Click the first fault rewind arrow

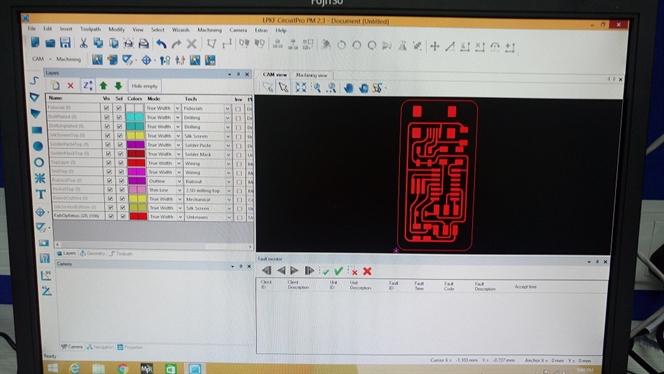coord(266,270)
